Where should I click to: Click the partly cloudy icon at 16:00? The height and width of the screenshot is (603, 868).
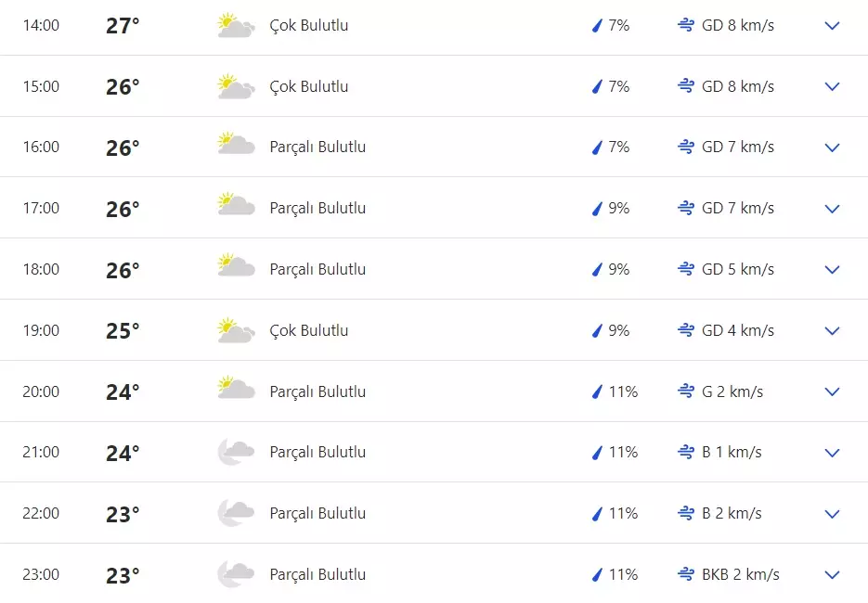point(236,148)
